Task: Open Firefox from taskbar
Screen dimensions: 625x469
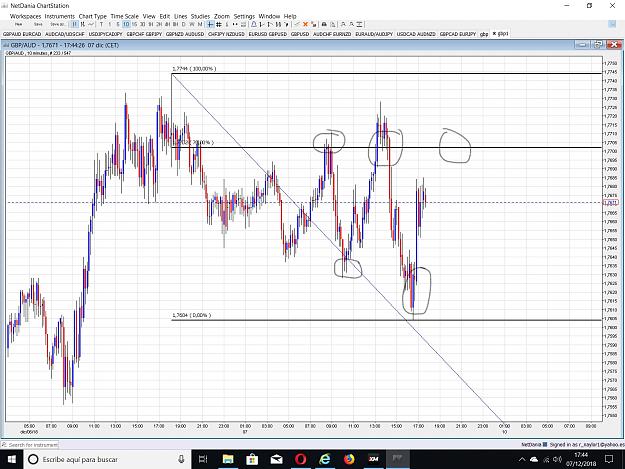Action: (x=349, y=459)
